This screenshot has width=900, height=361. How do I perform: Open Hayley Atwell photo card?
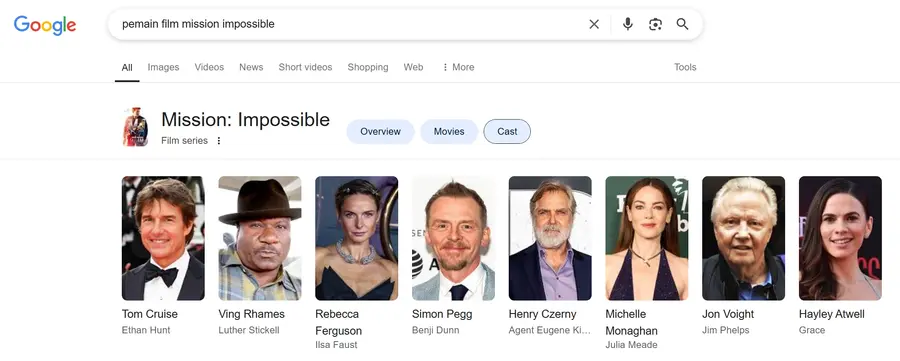click(840, 238)
